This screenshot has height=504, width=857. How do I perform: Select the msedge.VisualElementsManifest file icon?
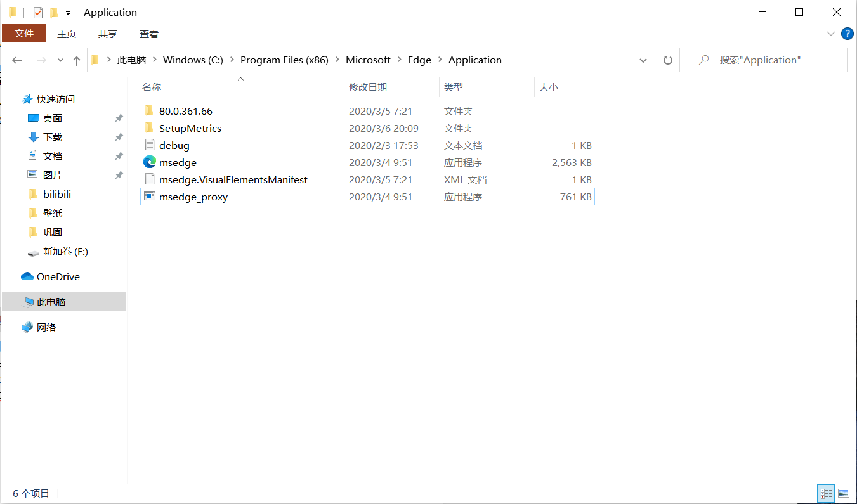150,179
